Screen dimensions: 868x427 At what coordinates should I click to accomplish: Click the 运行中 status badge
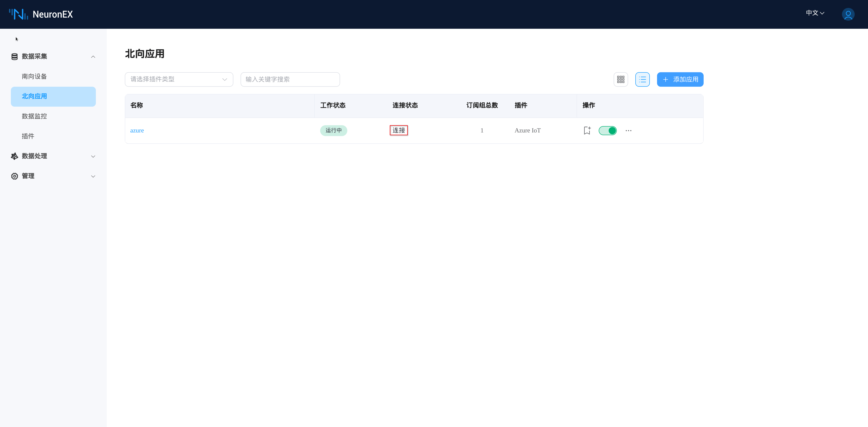tap(333, 130)
